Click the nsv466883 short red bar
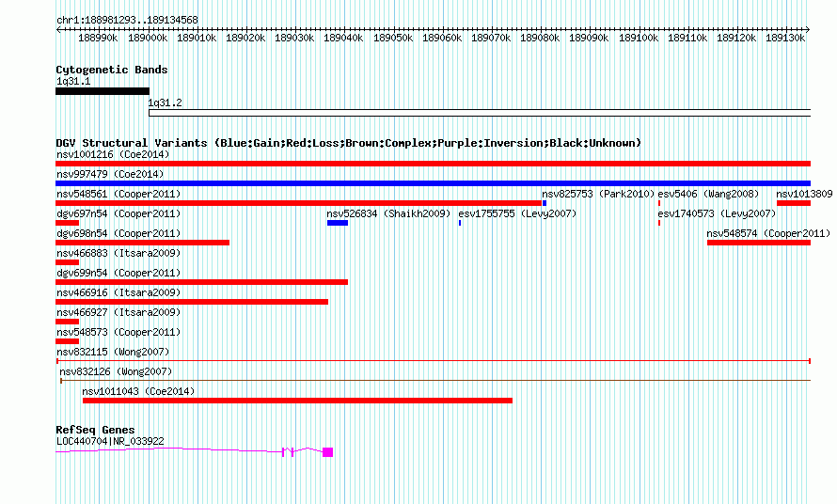The width and height of the screenshot is (837, 504). pos(68,262)
